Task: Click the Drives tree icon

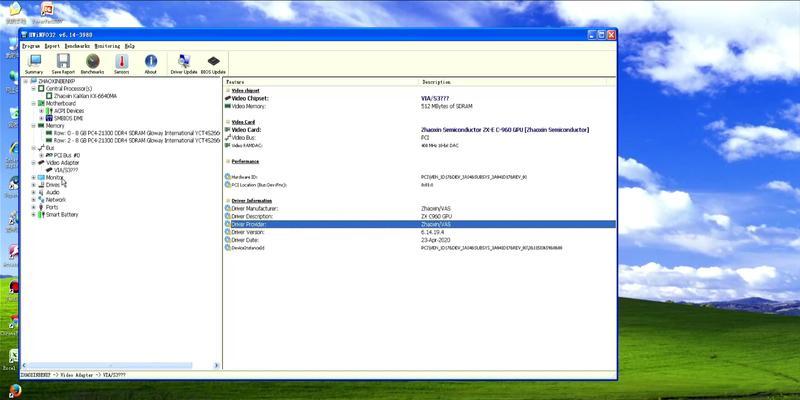Action: pyautogui.click(x=41, y=185)
